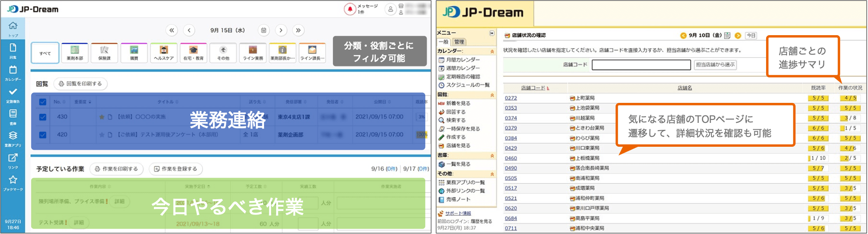Screen dimensions: 868x234
Task: Select the ヘルスケア category filter icon
Action: (x=163, y=53)
